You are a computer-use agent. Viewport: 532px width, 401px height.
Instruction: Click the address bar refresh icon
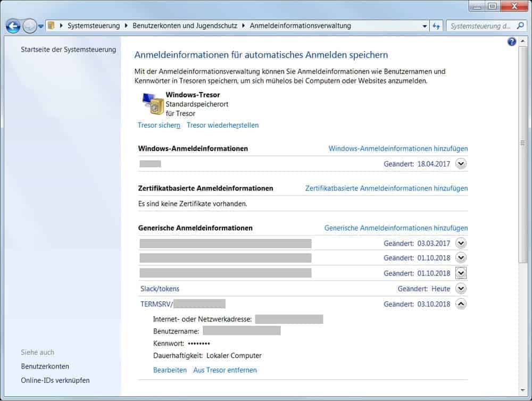436,26
